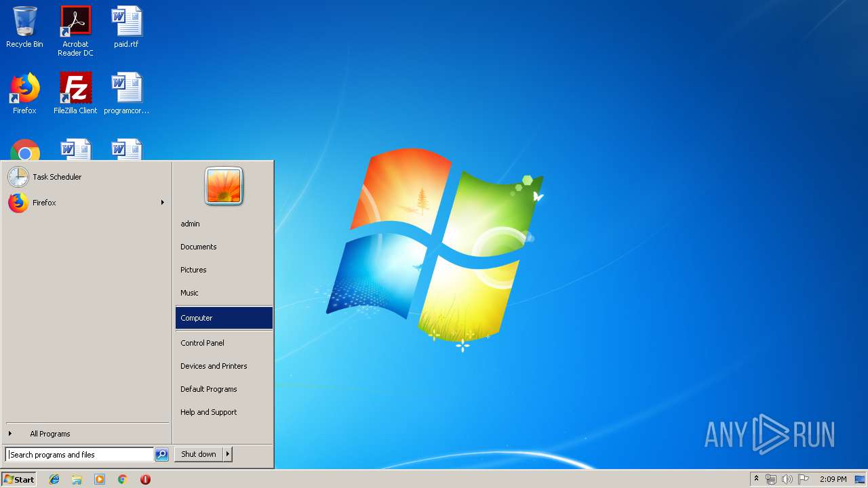Screen dimensions: 868x488
Task: Select the paid.rtf document on desktop
Action: coord(126,27)
